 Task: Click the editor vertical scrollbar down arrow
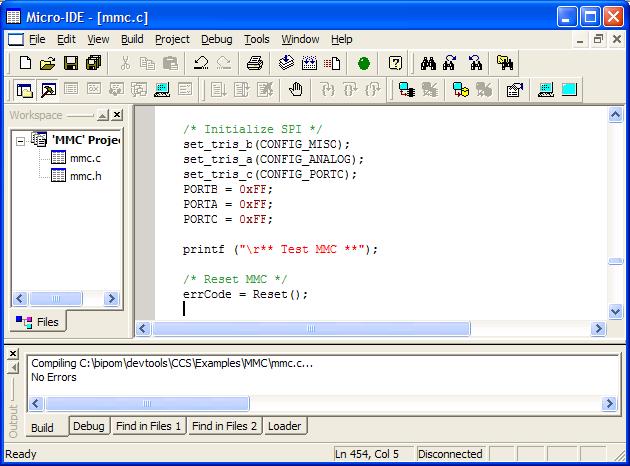click(x=615, y=311)
